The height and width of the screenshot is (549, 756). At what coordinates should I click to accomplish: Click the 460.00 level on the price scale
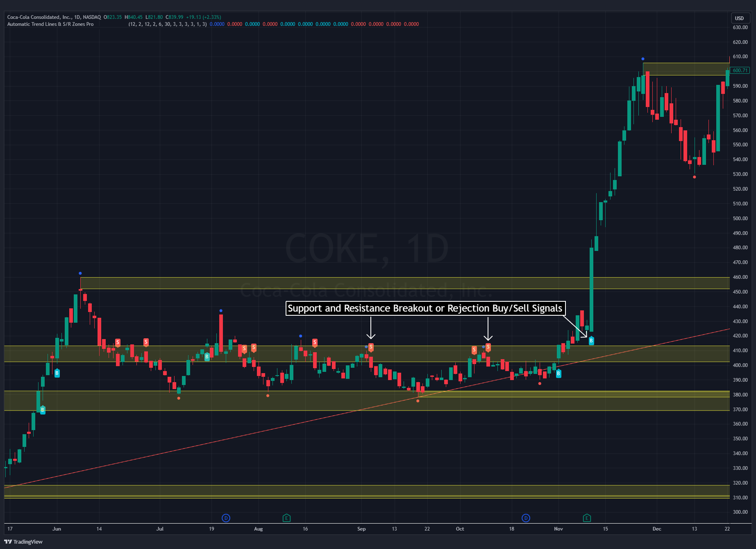740,277
